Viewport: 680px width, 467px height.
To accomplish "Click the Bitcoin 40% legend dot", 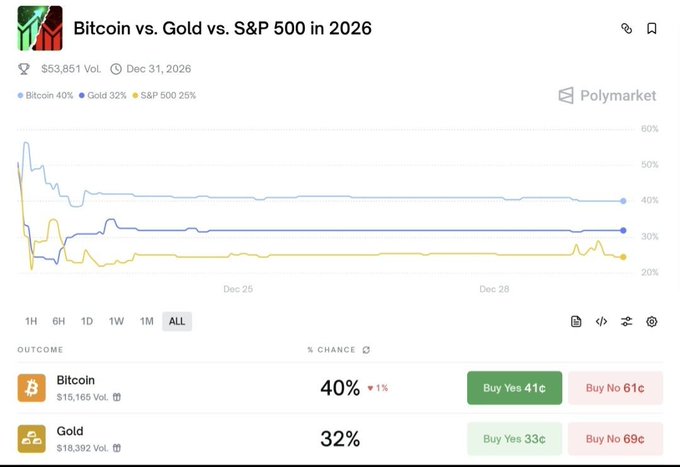I will [x=21, y=96].
